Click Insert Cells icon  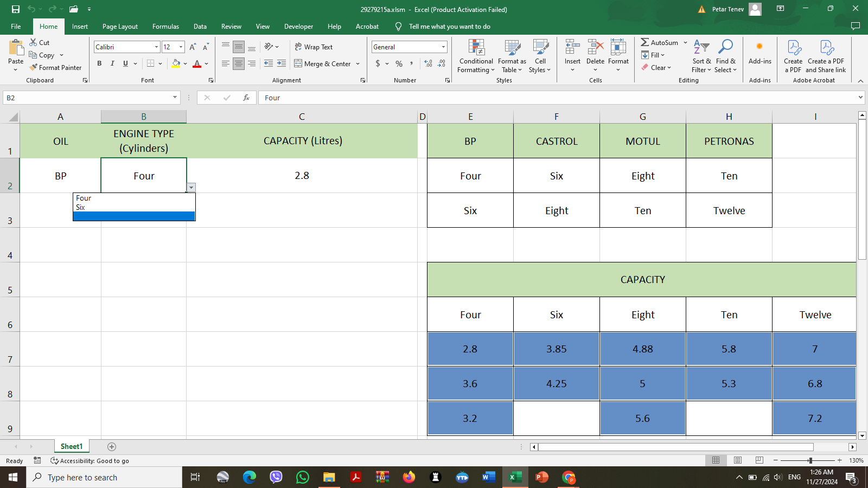point(572,47)
